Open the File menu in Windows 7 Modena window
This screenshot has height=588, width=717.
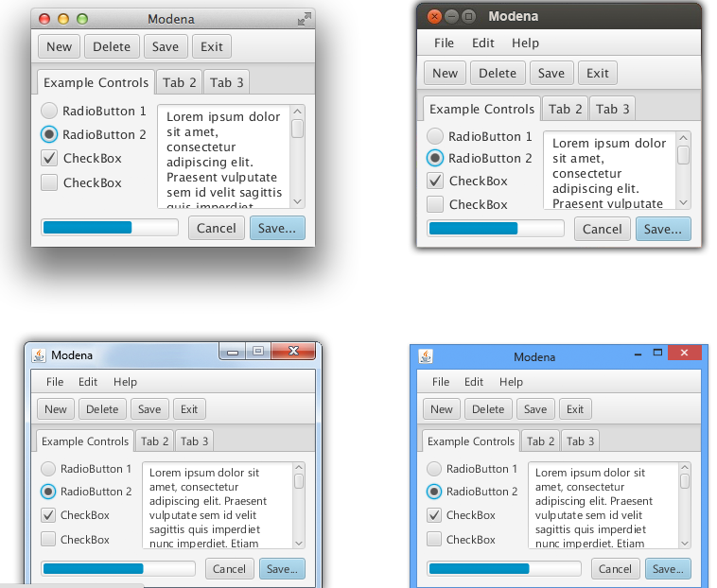55,382
